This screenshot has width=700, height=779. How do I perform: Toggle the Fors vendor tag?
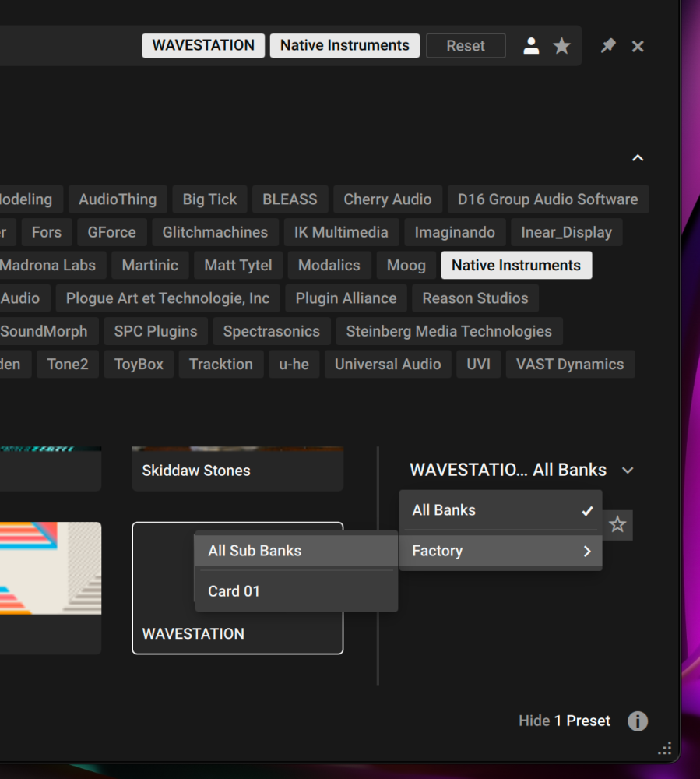(47, 232)
